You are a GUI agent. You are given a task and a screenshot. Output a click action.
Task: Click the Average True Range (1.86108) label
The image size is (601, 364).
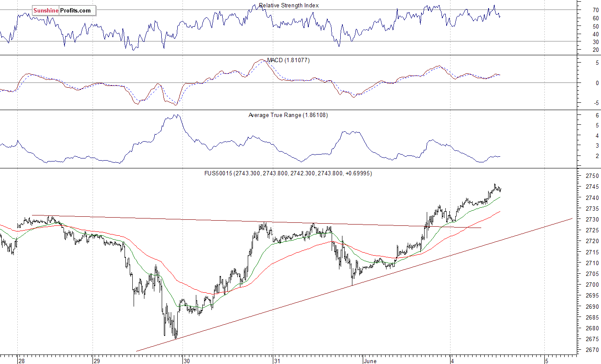(288, 115)
